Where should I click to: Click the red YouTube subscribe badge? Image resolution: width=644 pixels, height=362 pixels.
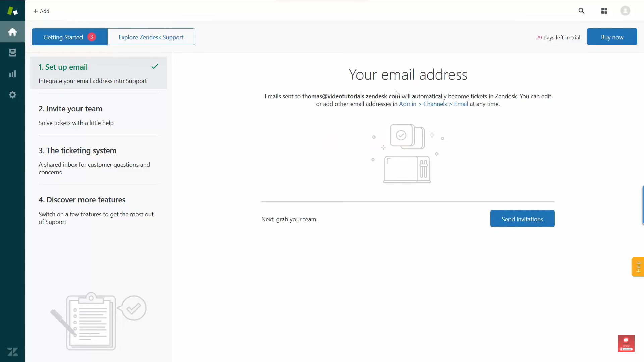[626, 344]
